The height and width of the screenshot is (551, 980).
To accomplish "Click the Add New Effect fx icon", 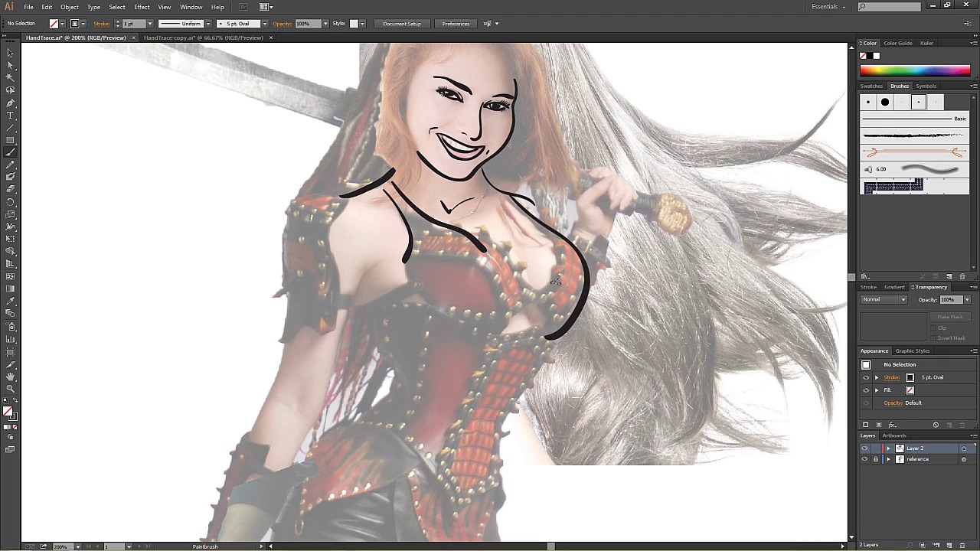I will click(892, 425).
